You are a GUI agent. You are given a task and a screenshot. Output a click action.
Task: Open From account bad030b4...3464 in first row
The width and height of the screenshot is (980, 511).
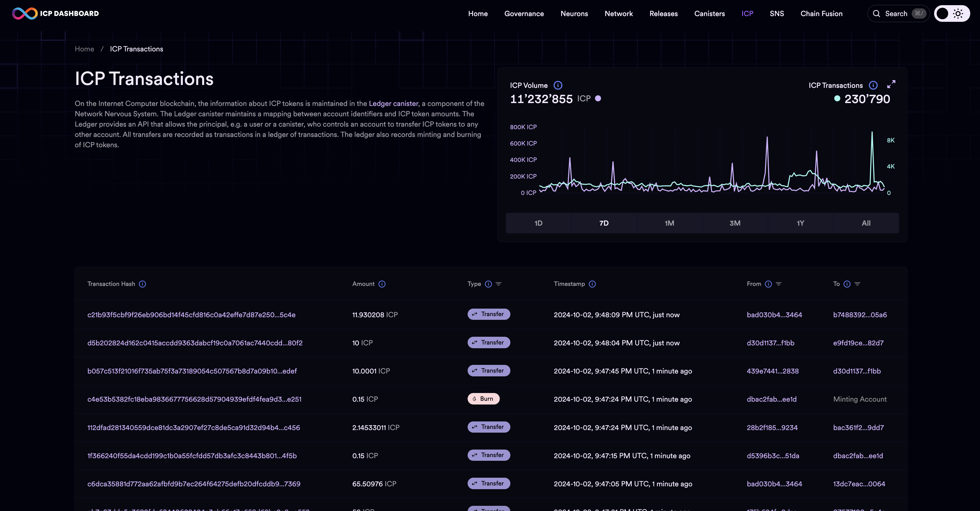[774, 315]
